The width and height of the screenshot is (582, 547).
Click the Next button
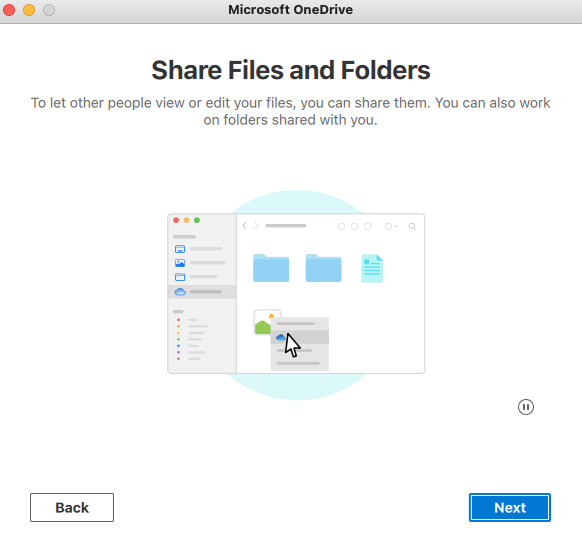[510, 507]
